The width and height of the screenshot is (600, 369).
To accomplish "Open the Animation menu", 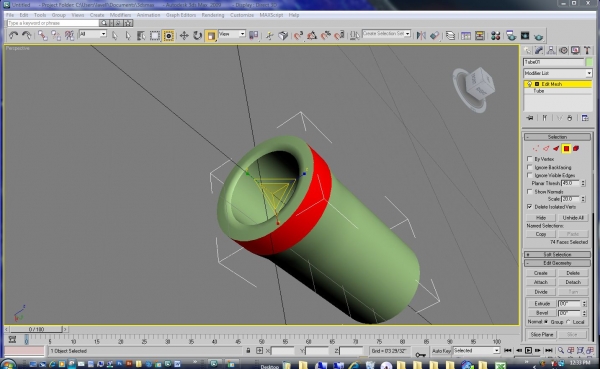I will [148, 15].
